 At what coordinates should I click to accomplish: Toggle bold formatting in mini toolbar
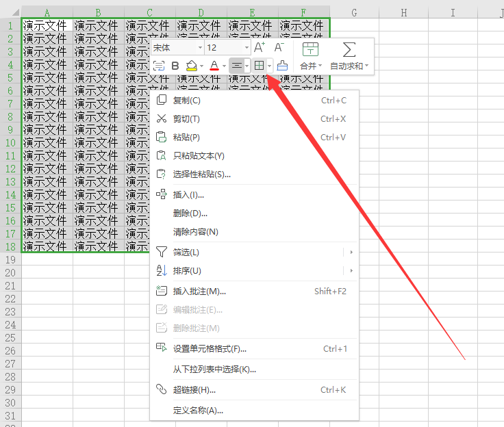175,66
